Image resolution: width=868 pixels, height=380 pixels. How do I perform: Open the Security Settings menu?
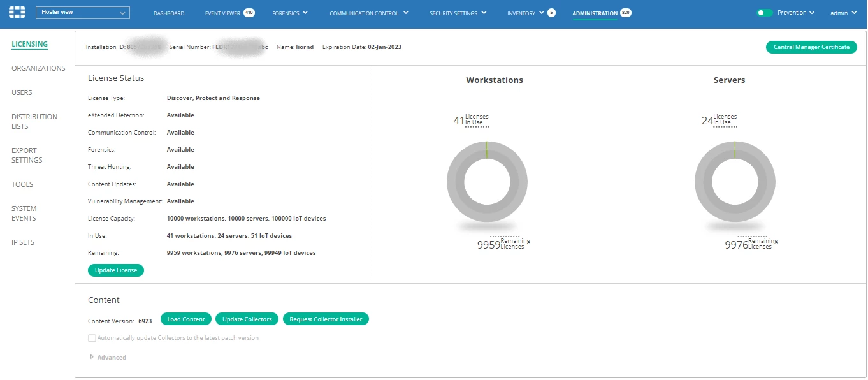point(458,13)
